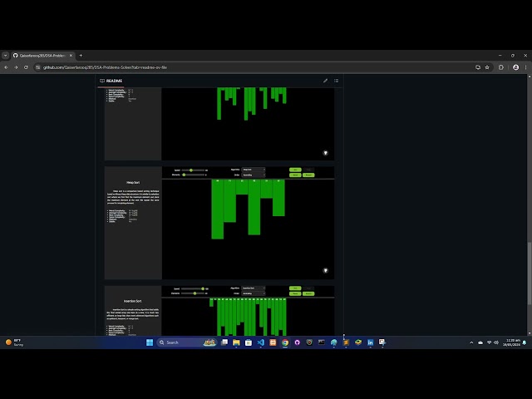Open the terminal icon in the taskbar
The width and height of the screenshot is (532, 399).
click(322, 342)
